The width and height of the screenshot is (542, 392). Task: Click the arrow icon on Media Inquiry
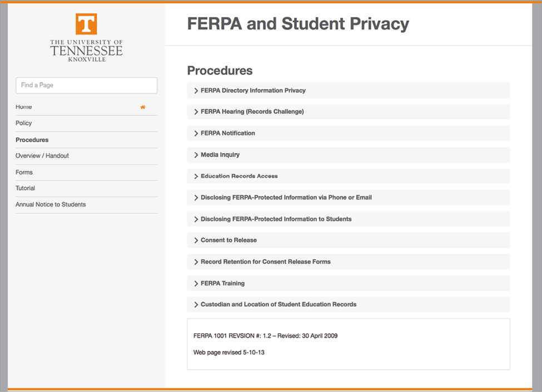pos(196,154)
